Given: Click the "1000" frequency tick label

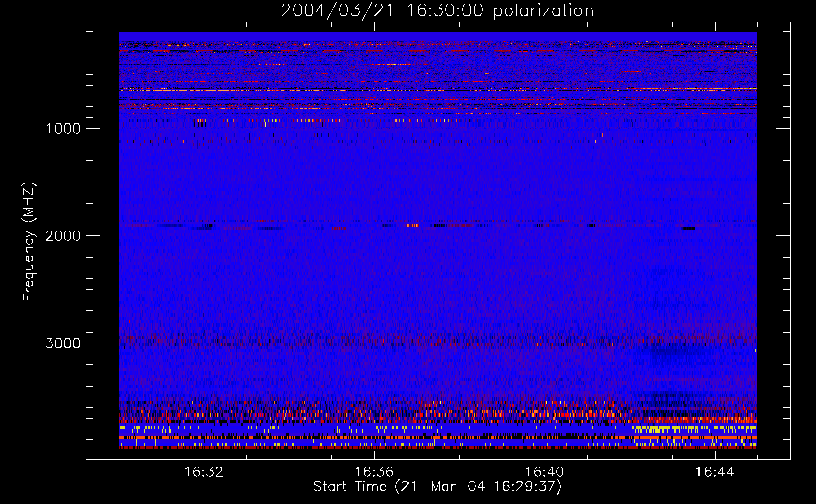Looking at the screenshot, I should coord(63,129).
